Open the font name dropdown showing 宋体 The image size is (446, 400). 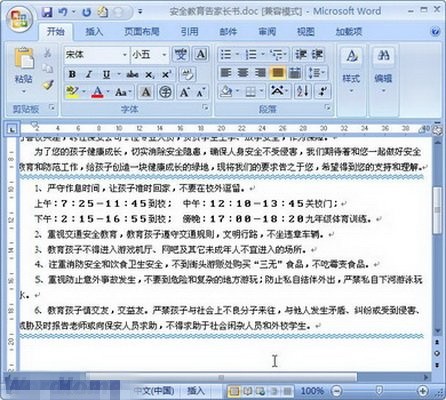pyautogui.click(x=96, y=54)
